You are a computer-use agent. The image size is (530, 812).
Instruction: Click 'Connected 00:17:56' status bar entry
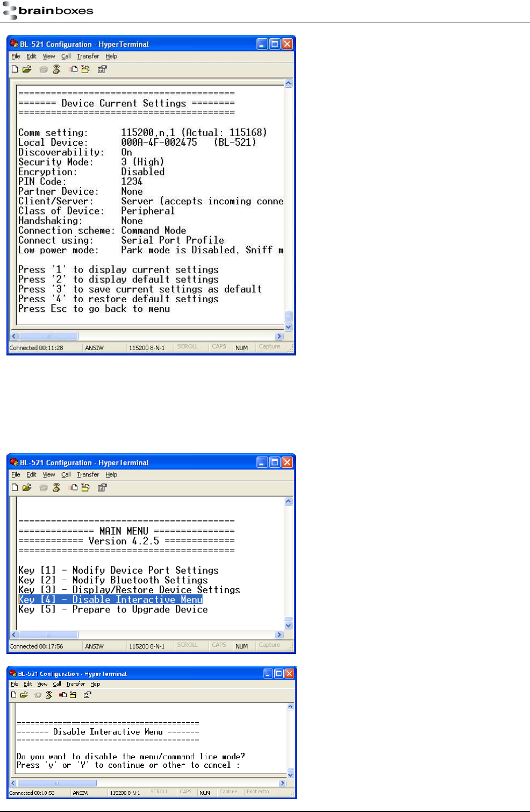(36, 646)
